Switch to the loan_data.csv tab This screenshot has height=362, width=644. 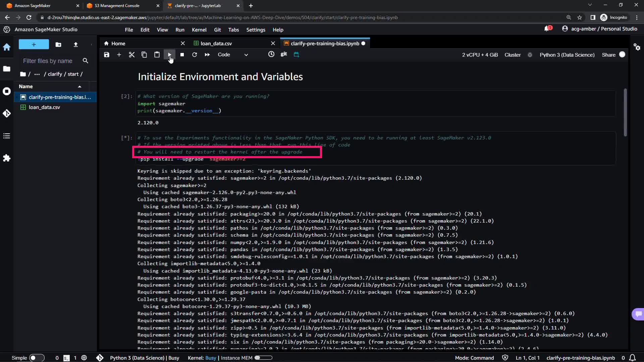tap(216, 43)
